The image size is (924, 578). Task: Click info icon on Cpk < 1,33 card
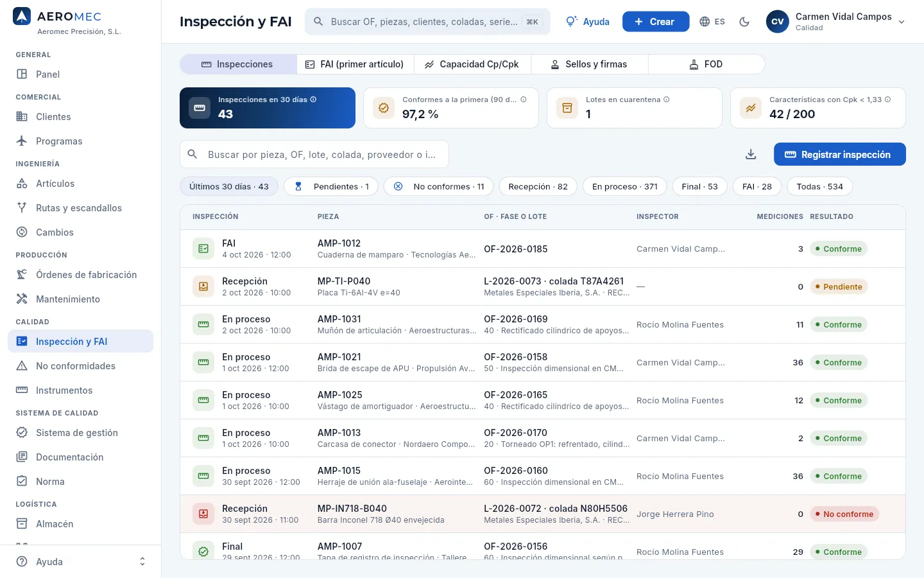click(x=887, y=100)
